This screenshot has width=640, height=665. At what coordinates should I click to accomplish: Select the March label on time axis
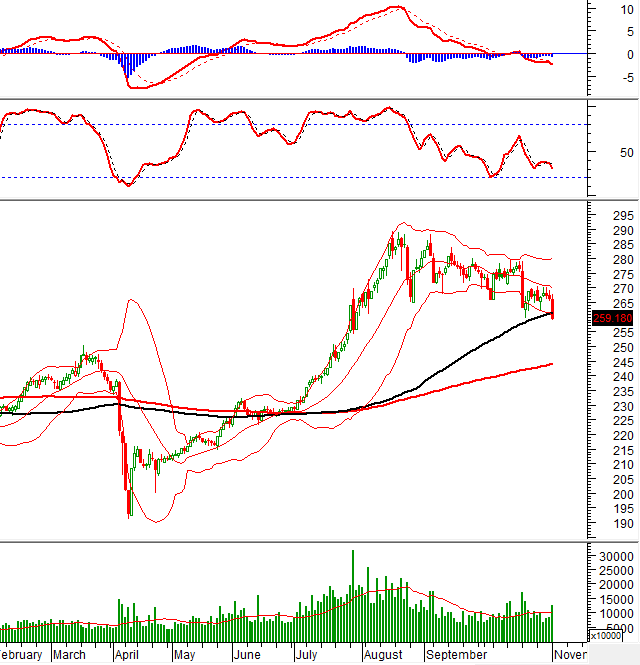point(69,655)
